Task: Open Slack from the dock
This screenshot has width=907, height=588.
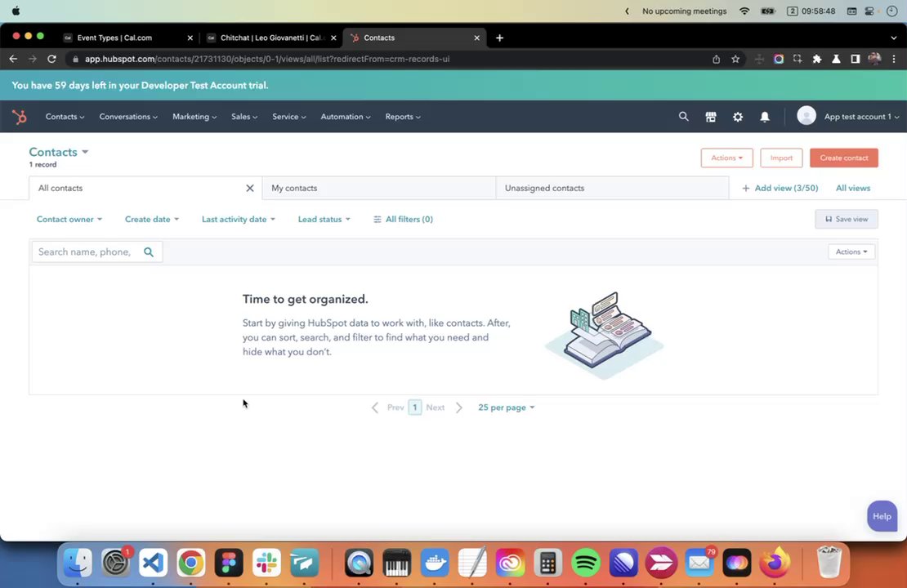Action: point(266,562)
